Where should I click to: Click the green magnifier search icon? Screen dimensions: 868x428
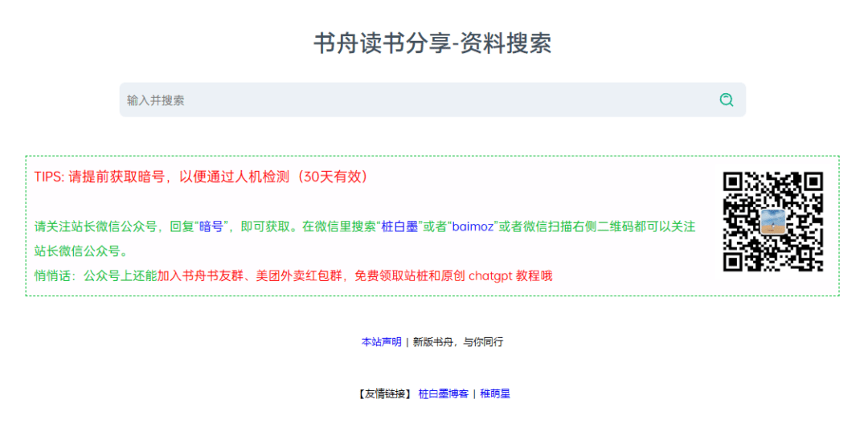coord(726,100)
